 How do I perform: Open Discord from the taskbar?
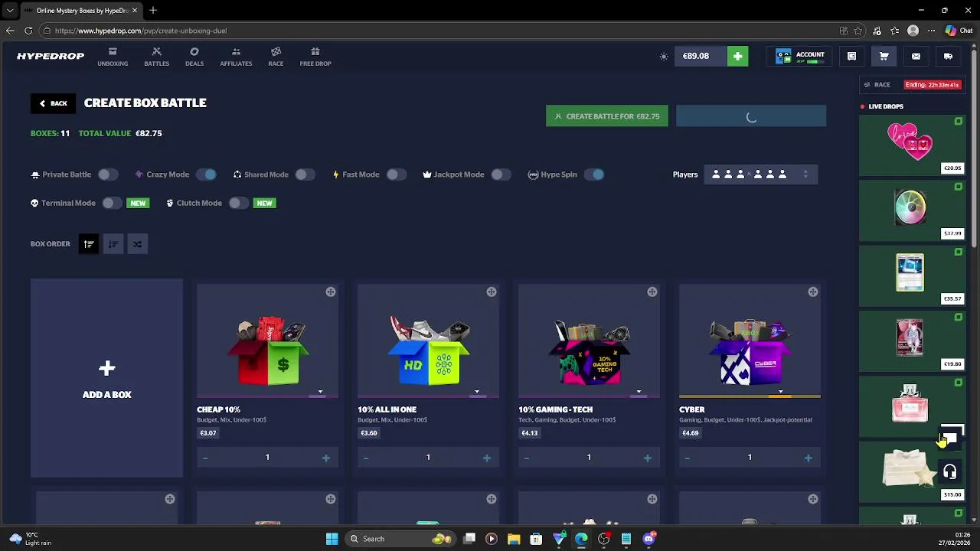(648, 539)
